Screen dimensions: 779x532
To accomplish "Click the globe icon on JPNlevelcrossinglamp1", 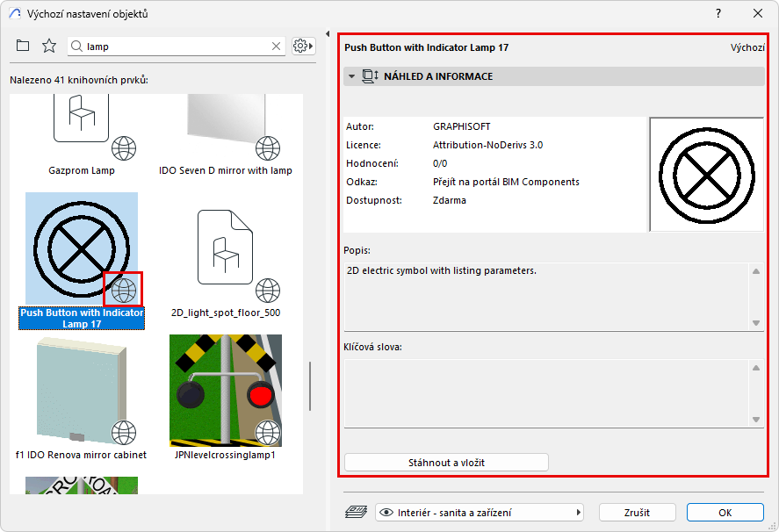I will click(268, 432).
